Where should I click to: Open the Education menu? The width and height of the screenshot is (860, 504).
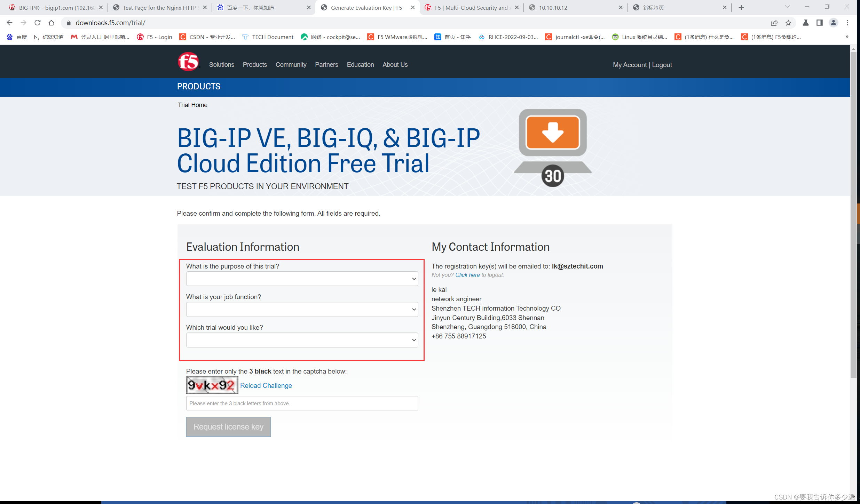point(360,65)
